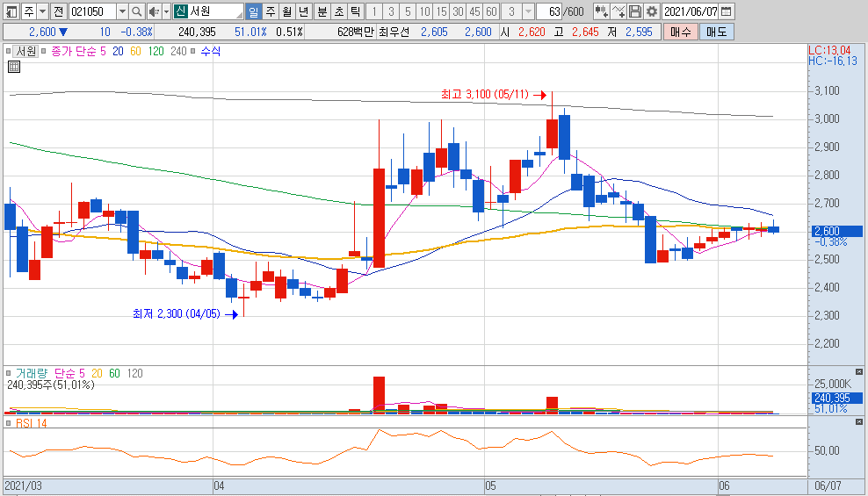Click the green 신 badge icon
Screen dimensions: 868x496
click(180, 11)
